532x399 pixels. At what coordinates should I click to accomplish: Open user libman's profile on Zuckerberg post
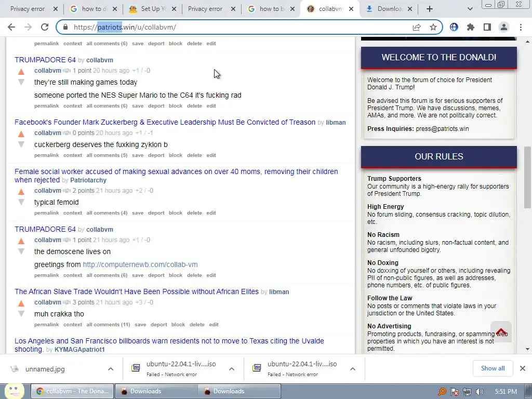point(336,123)
